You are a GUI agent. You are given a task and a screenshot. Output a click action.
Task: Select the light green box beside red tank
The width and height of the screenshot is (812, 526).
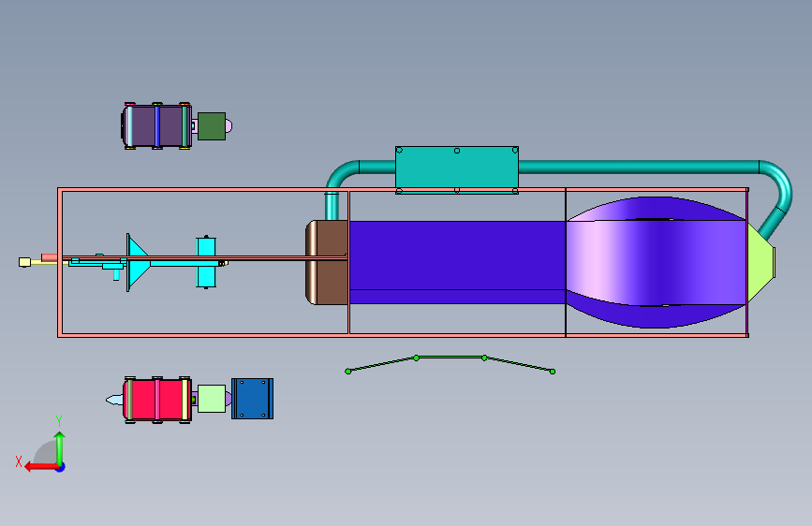[212, 399]
